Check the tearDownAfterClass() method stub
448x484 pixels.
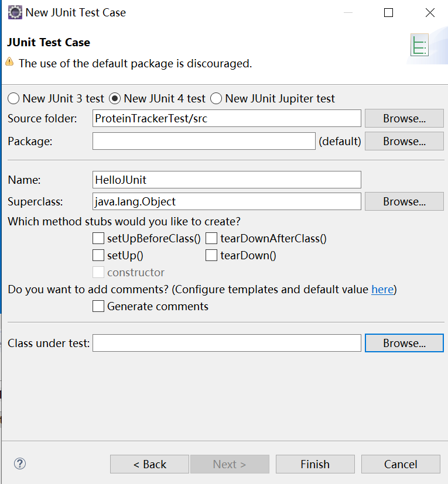coord(211,238)
